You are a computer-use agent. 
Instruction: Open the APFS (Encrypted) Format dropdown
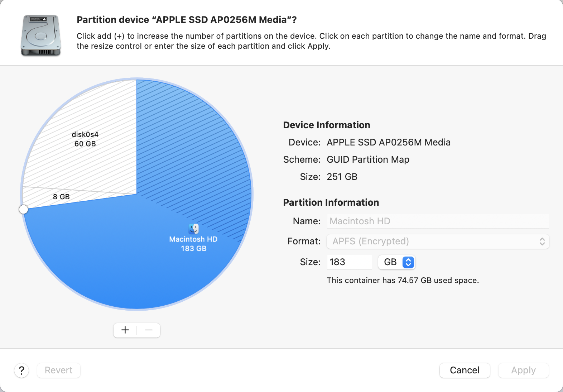click(x=437, y=241)
